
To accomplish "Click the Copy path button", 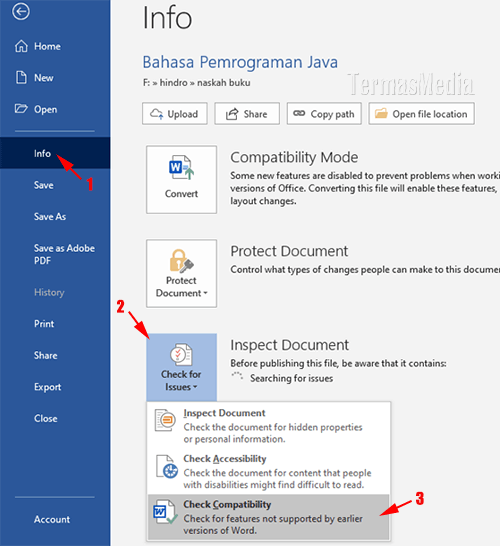I will 324,114.
